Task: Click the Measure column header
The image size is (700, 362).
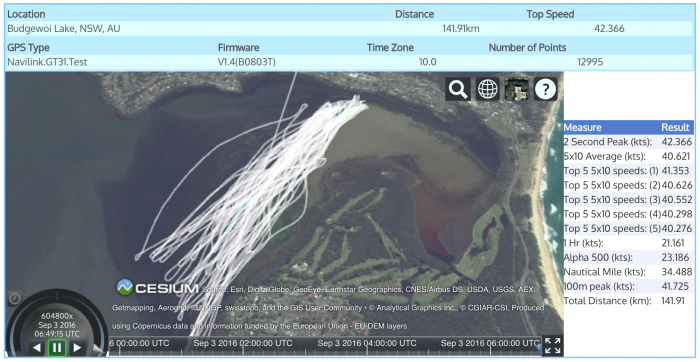Action: pos(582,127)
